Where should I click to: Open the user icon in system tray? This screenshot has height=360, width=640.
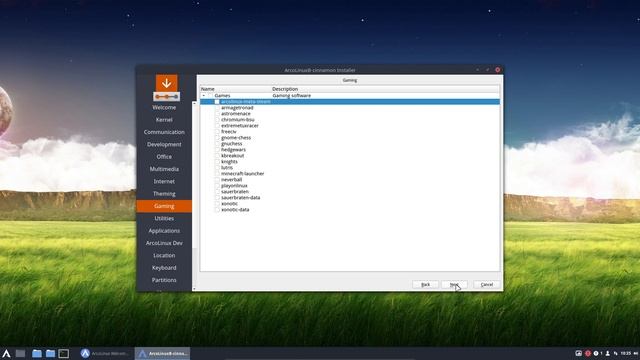pos(607,353)
